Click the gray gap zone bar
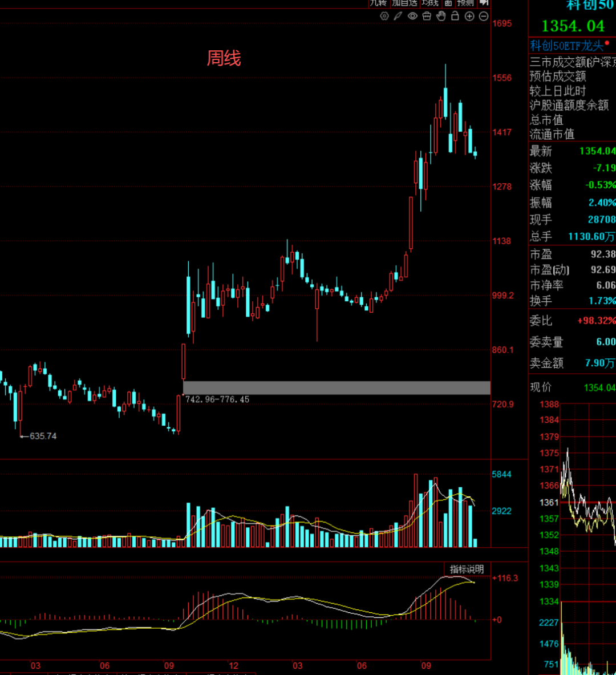 tap(337, 387)
